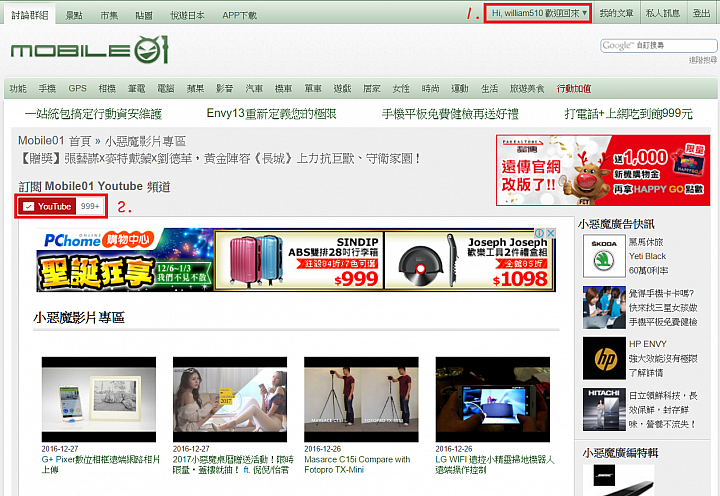The width and height of the screenshot is (720, 496).
Task: Open the red 行動加值 menu
Action: point(574,88)
